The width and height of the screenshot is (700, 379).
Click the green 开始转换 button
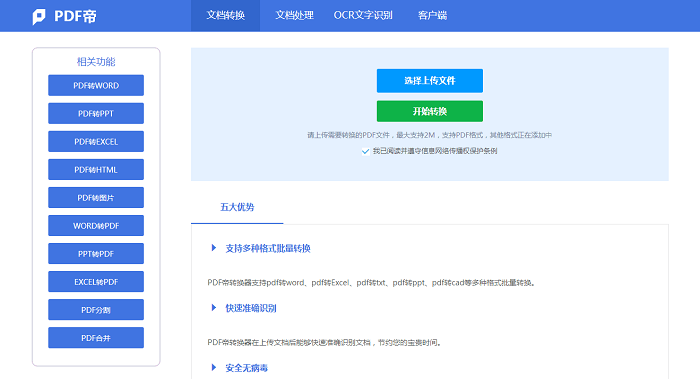point(429,111)
